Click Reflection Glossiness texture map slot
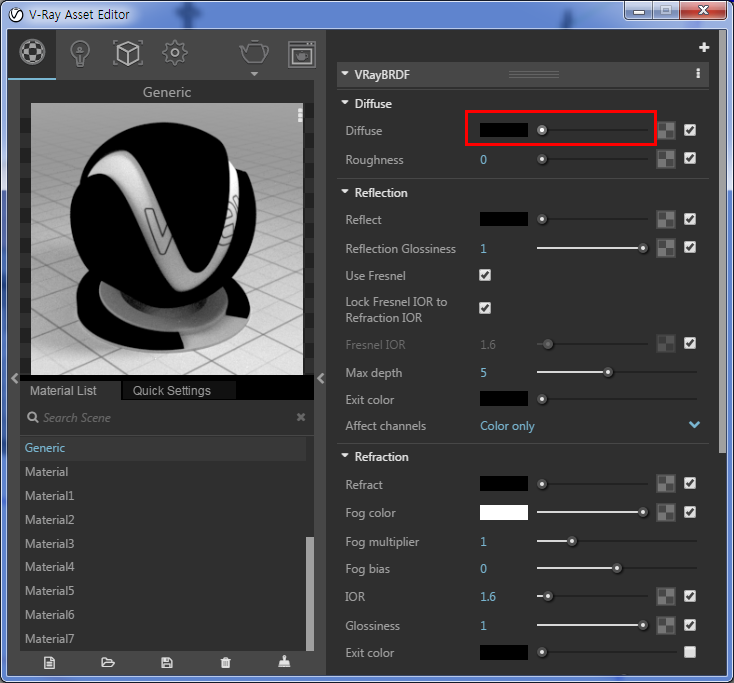This screenshot has height=683, width=734. tap(666, 248)
